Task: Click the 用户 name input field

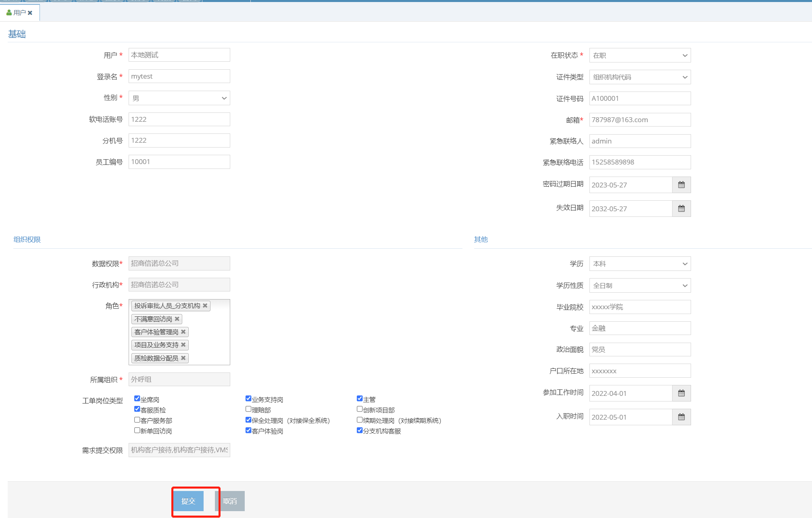Action: pos(179,55)
